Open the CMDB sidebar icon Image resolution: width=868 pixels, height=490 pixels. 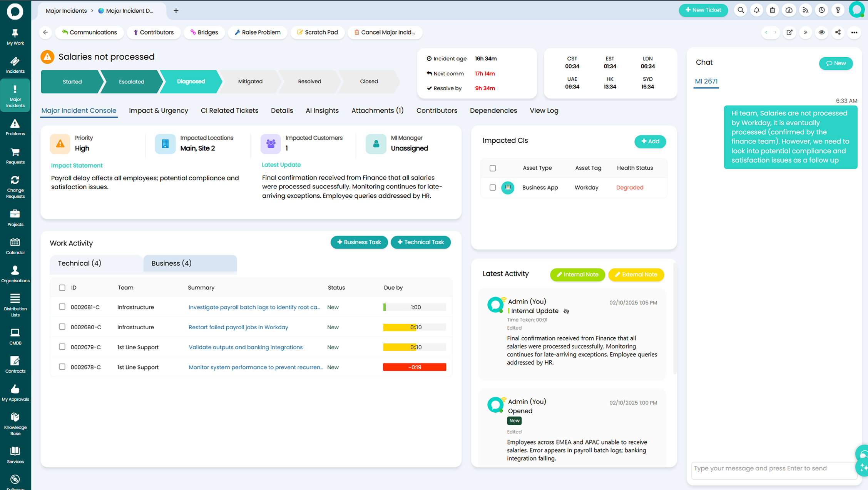(15, 336)
